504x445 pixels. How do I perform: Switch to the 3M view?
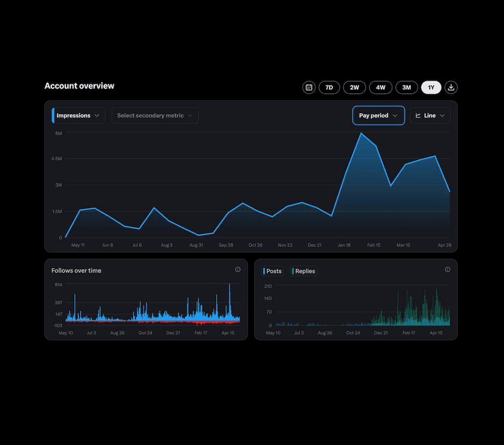click(x=406, y=87)
